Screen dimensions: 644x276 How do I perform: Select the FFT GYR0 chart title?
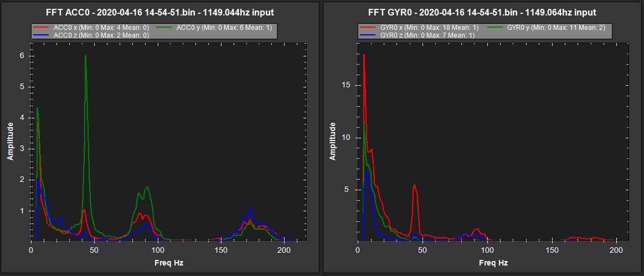tap(483, 13)
